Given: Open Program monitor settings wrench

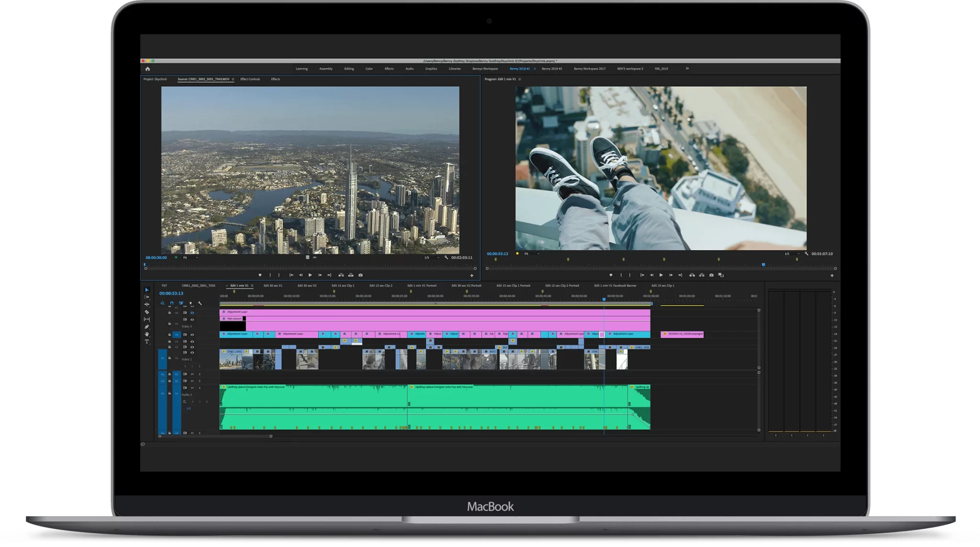Looking at the screenshot, I should [806, 254].
